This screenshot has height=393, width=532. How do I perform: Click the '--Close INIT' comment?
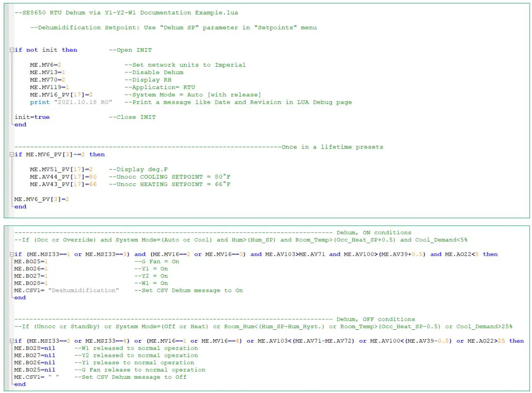pos(132,117)
